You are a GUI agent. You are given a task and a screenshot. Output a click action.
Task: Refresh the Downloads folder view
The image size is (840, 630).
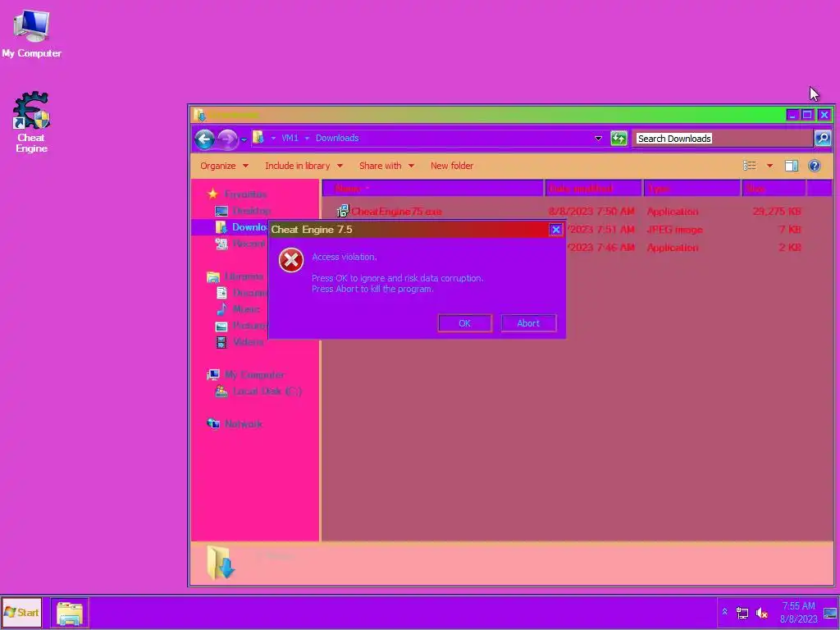(619, 138)
